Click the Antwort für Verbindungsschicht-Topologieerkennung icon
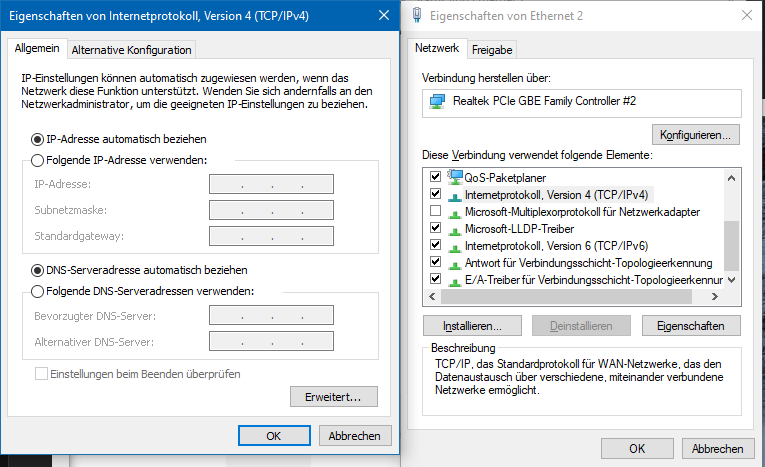This screenshot has height=467, width=765. coord(454,264)
